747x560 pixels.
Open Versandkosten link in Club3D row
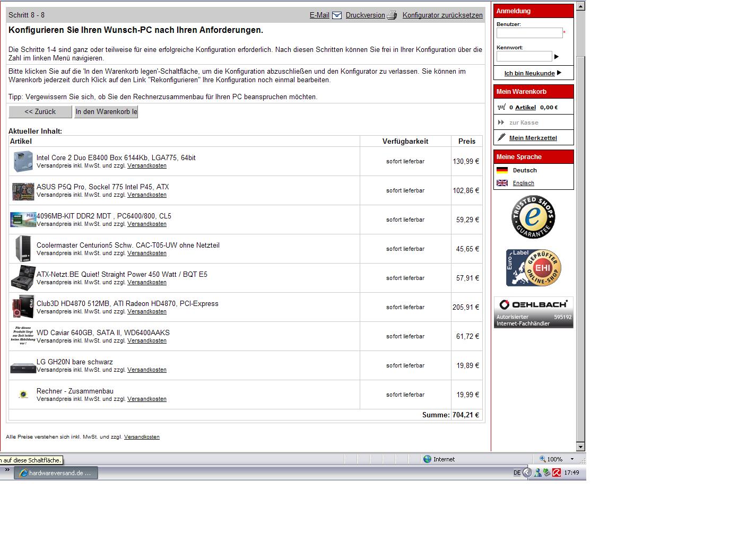pos(147,312)
